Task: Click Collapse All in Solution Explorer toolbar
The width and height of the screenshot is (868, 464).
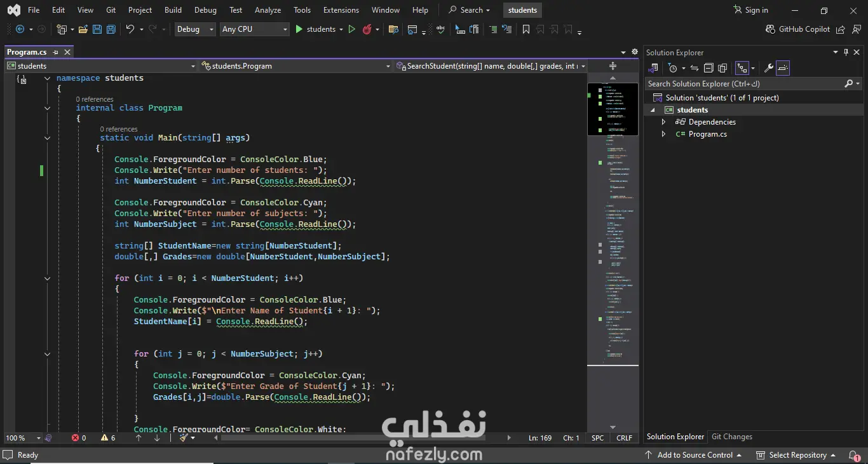Action: 709,68
